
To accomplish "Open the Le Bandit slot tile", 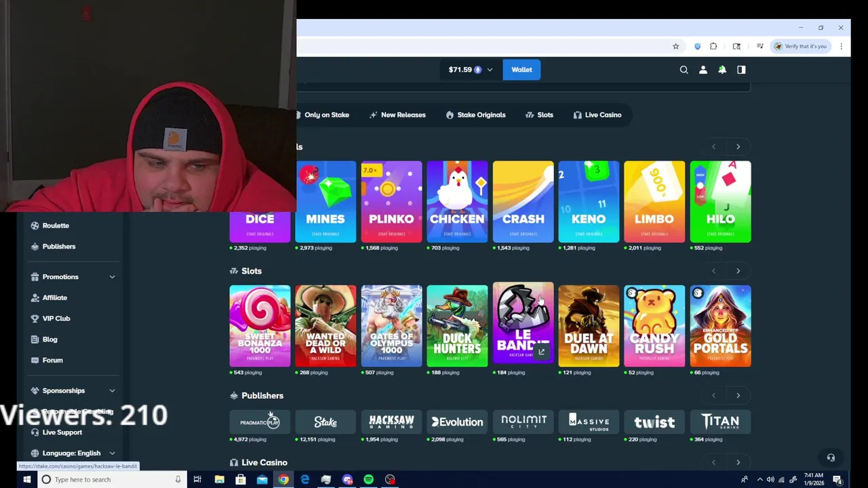I will [x=523, y=323].
